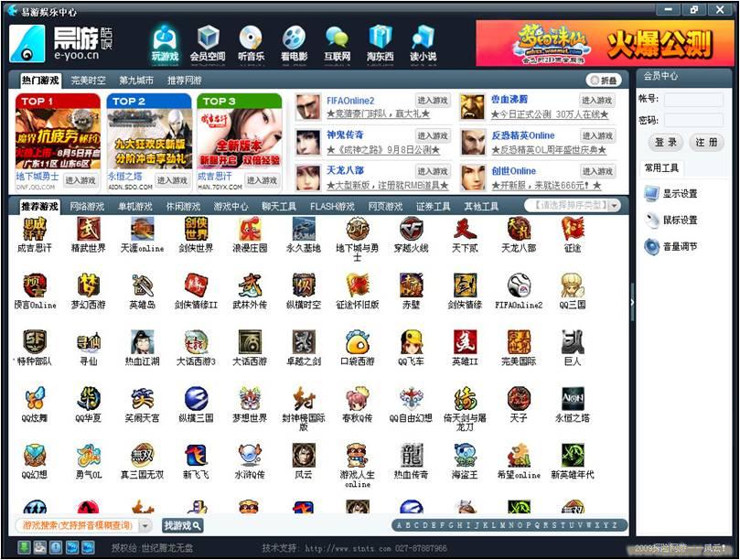The width and height of the screenshot is (740, 560).
Task: Open 音量调节 volume control tool
Action: pos(670,246)
